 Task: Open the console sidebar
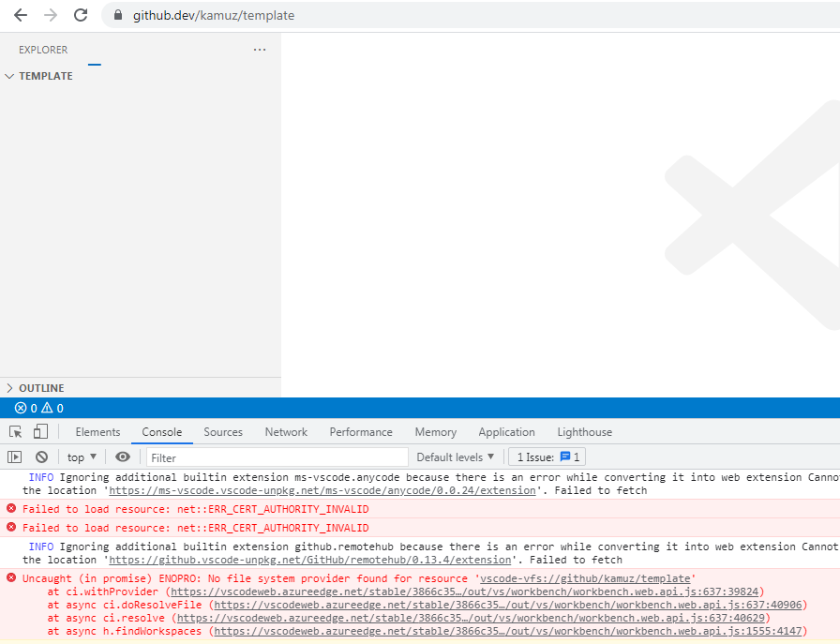[15, 457]
